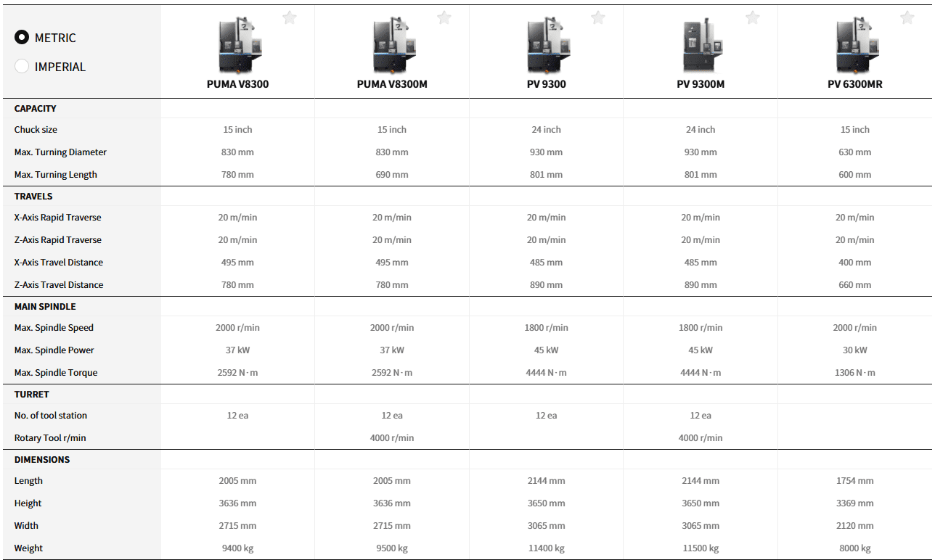Click PV 6300MR spindle torque 1306 N·m
935x560 pixels.
click(855, 373)
